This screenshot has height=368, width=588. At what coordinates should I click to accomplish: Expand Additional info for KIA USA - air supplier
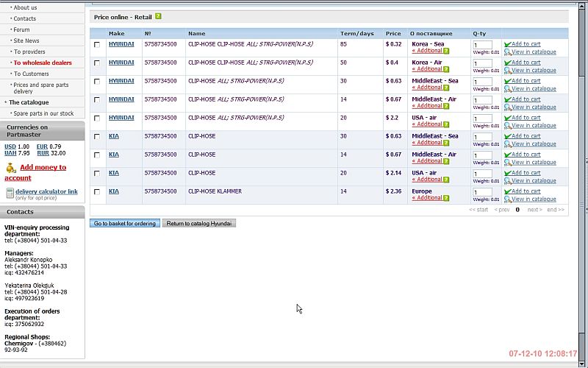[x=427, y=180]
